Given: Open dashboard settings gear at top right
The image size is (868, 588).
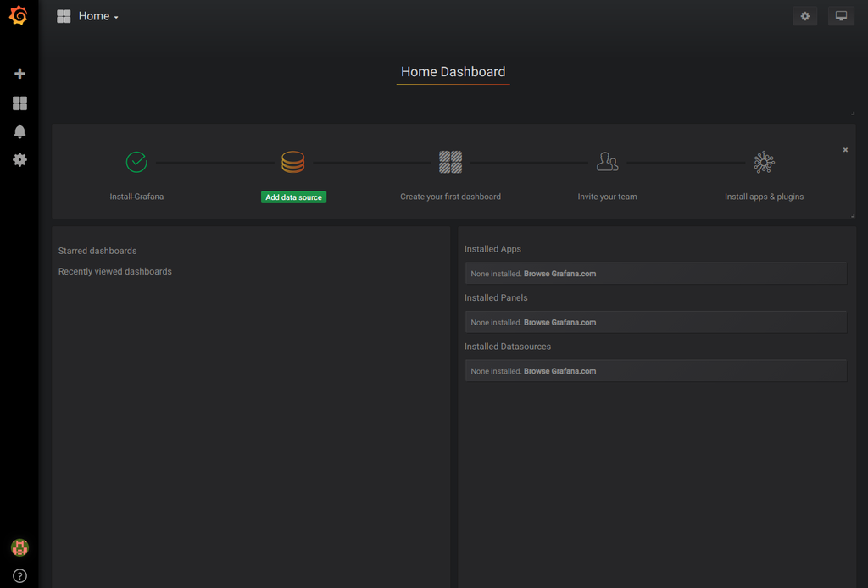Looking at the screenshot, I should pos(805,16).
